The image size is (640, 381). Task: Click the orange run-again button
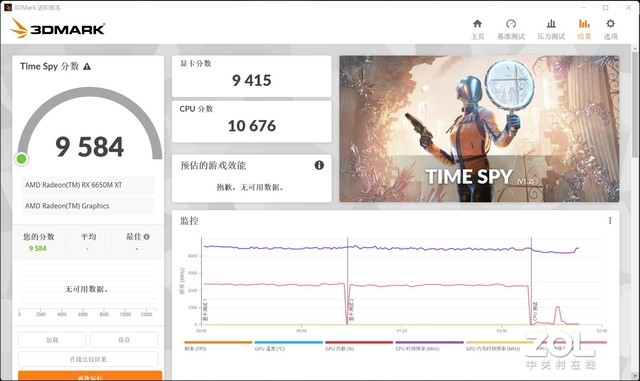[90, 376]
